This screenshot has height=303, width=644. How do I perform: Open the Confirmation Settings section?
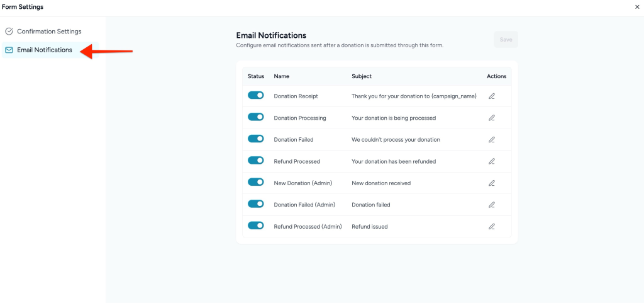tap(50, 31)
